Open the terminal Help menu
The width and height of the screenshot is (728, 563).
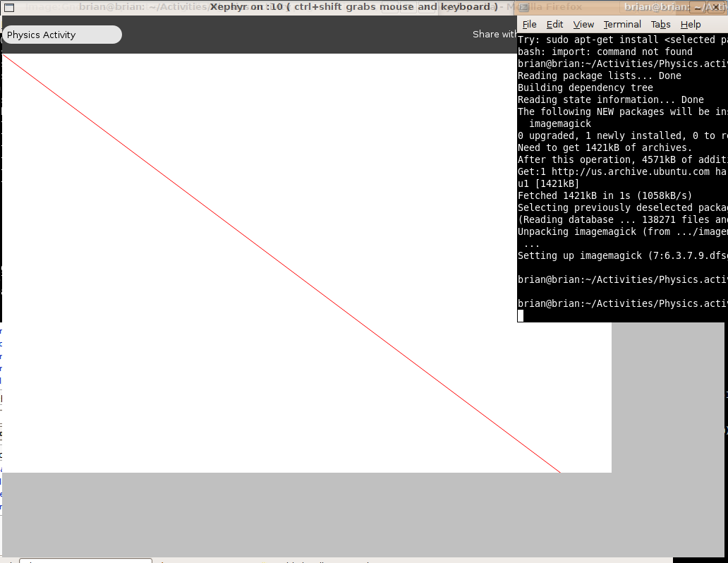click(x=691, y=25)
